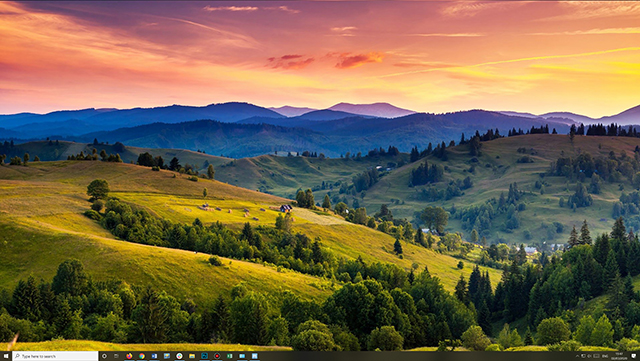Open the ENG language indicator

tap(605, 356)
